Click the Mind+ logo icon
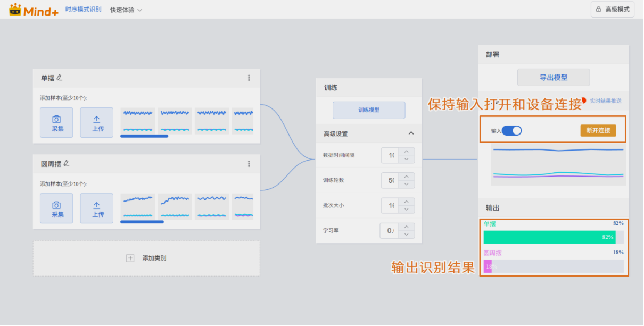Image resolution: width=644 pixels, height=326 pixels. 16,10
